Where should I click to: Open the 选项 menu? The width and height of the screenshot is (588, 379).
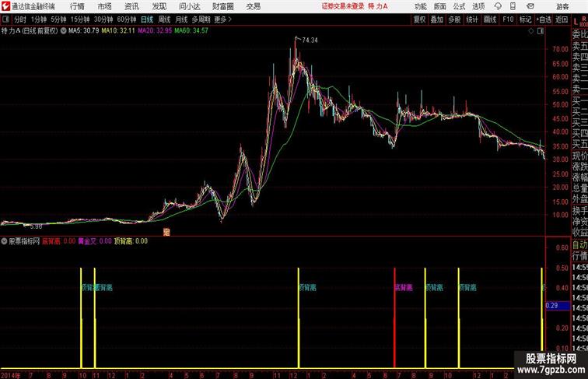[x=478, y=6]
